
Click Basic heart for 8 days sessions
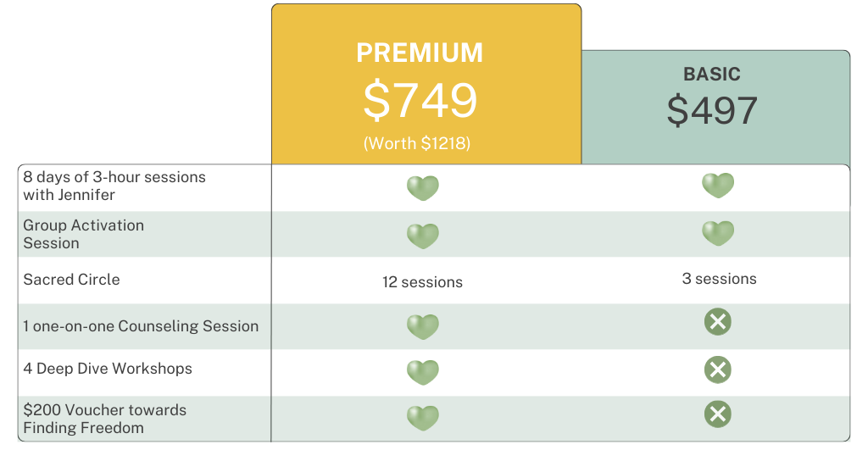click(718, 186)
